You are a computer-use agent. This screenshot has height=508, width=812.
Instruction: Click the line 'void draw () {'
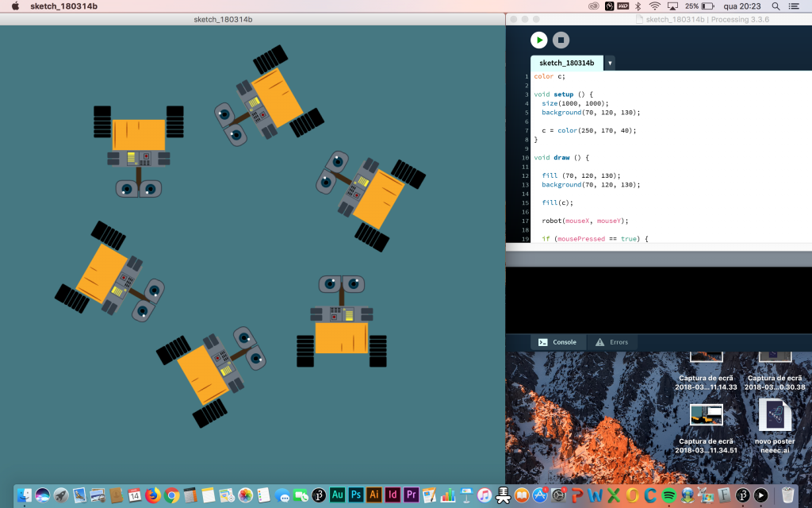[561, 158]
